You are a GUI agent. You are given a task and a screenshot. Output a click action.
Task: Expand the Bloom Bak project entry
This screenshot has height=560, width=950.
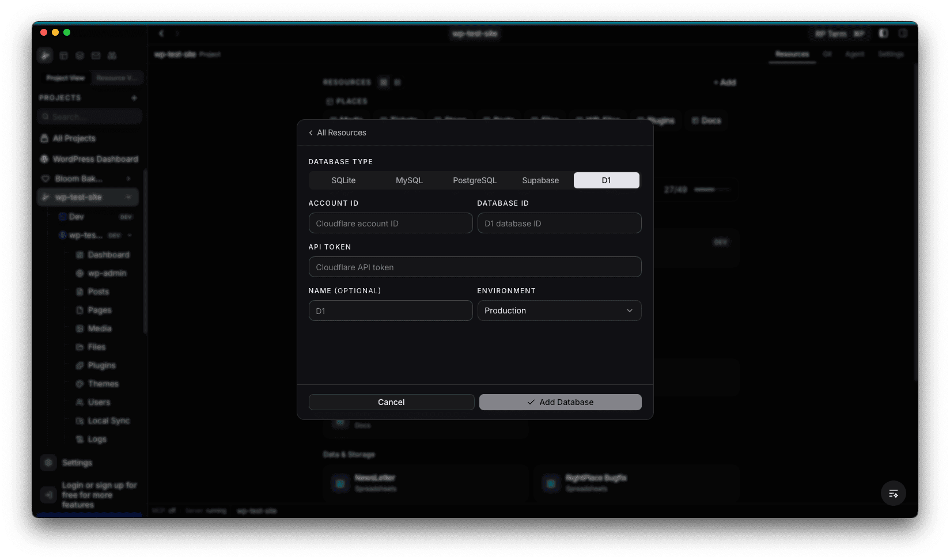tap(128, 179)
